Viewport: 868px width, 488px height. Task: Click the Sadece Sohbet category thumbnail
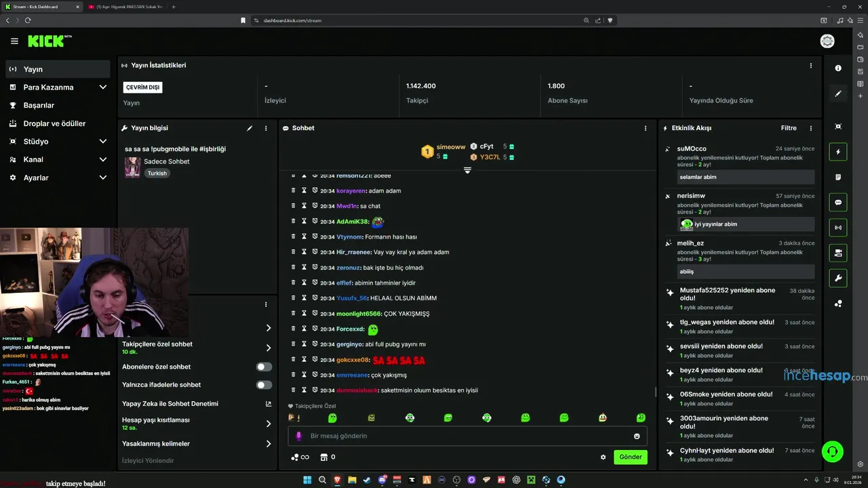(132, 167)
